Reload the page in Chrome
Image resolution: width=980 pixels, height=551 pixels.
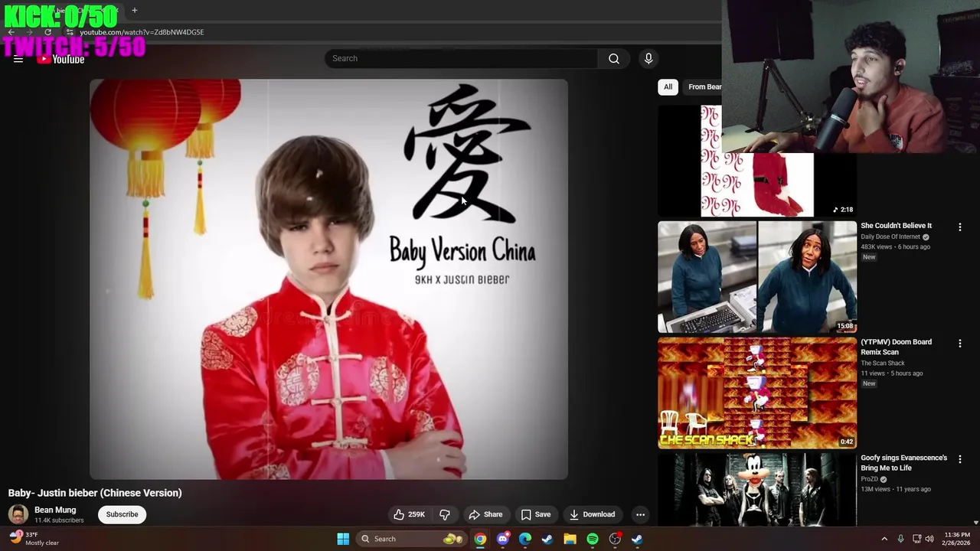pos(47,32)
